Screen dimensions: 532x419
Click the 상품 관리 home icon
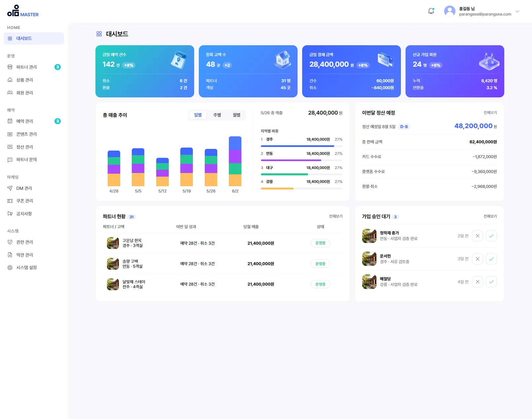pos(10,80)
